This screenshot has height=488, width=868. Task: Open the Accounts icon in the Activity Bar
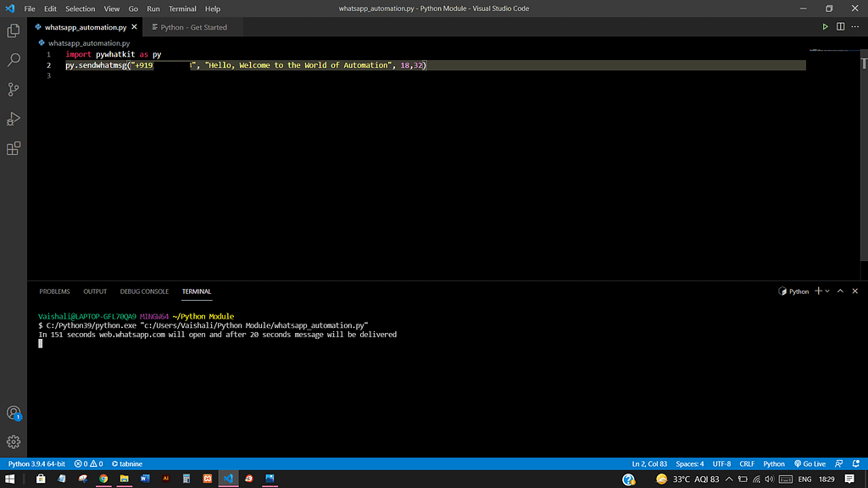13,413
